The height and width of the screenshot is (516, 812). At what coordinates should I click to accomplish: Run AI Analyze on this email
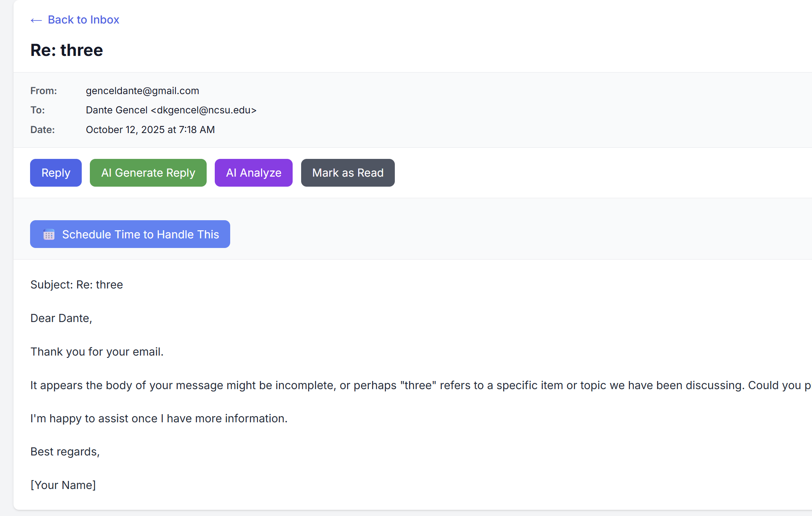pyautogui.click(x=253, y=173)
